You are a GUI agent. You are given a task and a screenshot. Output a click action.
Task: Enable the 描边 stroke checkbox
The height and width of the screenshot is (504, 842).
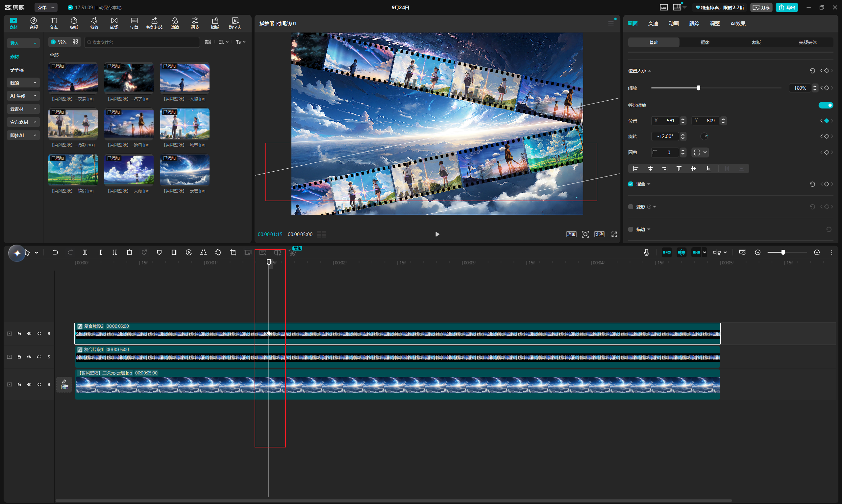[631, 229]
